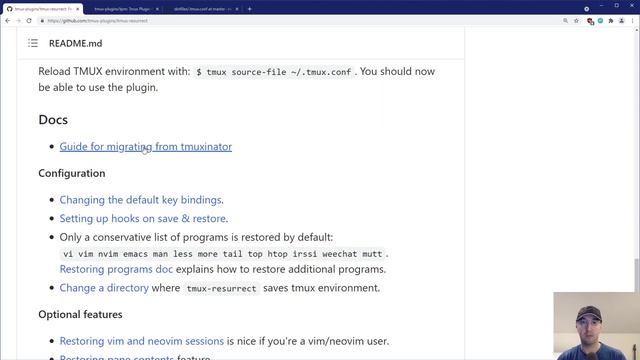
Task: Click the green circular extension icon
Action: 600,21
